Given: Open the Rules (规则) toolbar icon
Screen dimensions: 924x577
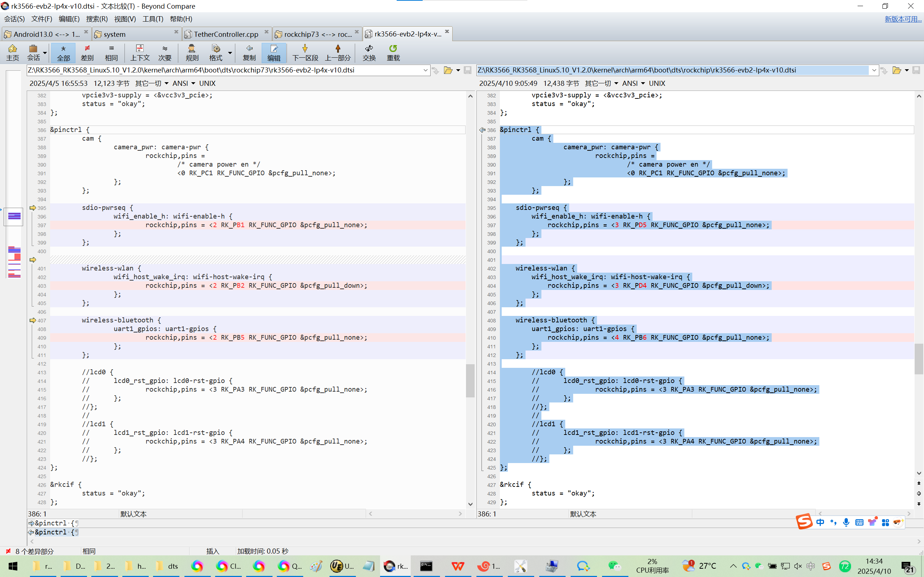Looking at the screenshot, I should click(x=192, y=52).
